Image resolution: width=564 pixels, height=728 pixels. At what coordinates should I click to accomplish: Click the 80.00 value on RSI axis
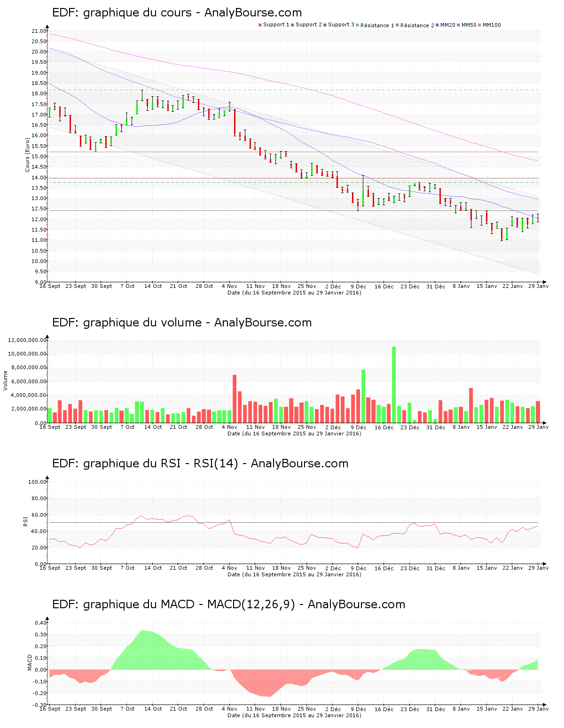point(39,498)
